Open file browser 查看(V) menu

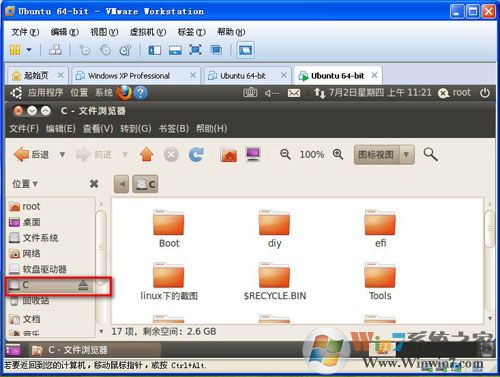click(x=98, y=128)
